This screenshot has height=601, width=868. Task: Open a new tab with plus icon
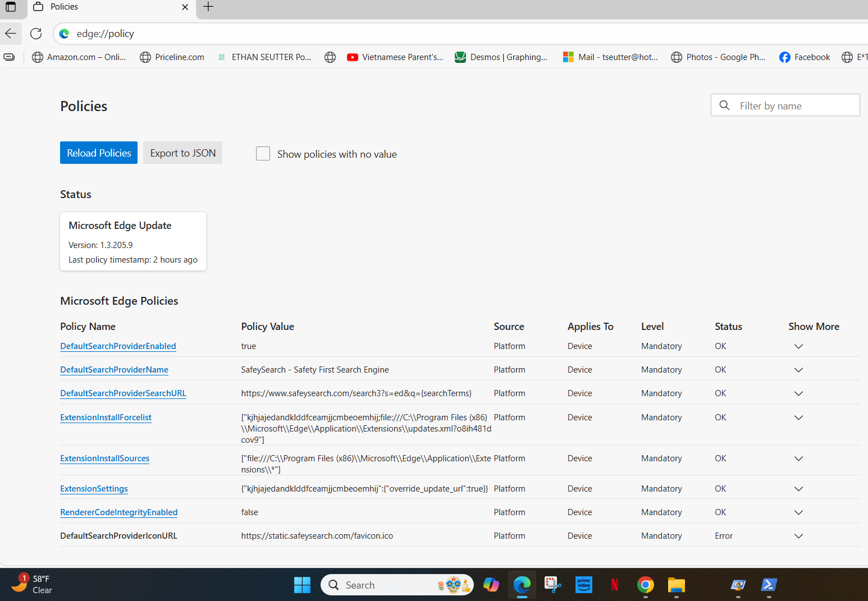[208, 7]
